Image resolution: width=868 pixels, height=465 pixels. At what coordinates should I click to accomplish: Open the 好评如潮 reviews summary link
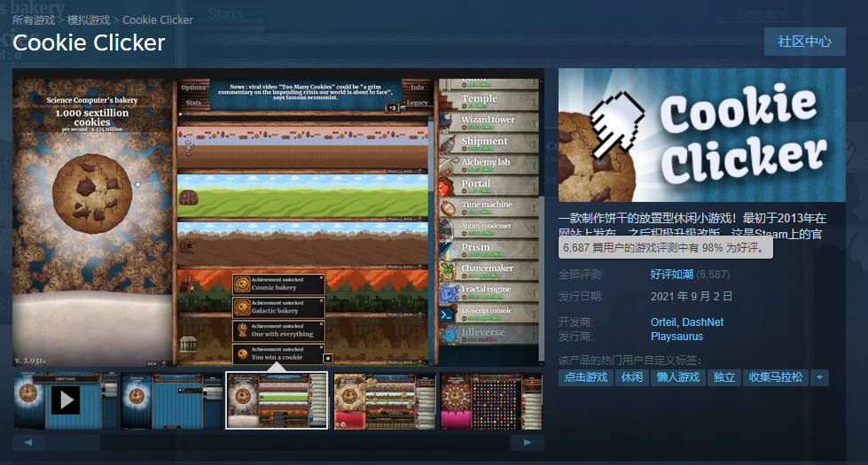(x=671, y=275)
